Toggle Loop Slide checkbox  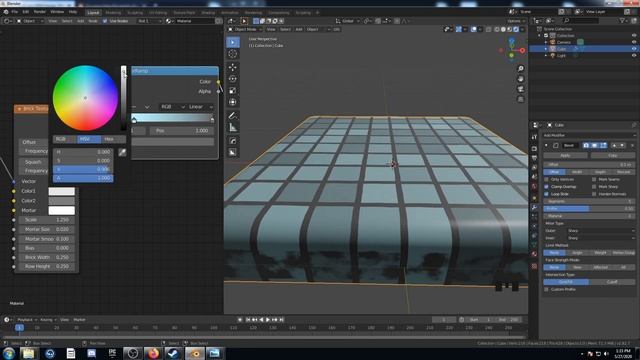click(547, 194)
